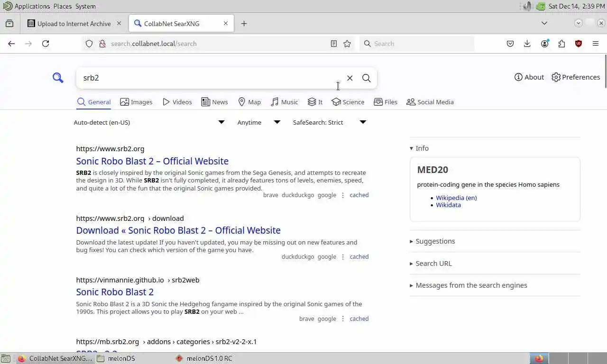This screenshot has width=607, height=364.
Task: Open the Firefox application menu
Action: tap(596, 44)
